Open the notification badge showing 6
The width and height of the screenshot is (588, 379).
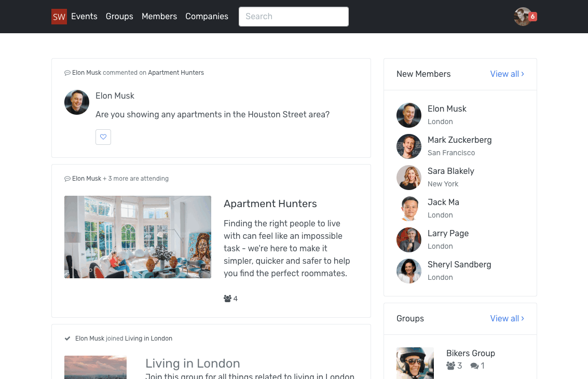532,17
